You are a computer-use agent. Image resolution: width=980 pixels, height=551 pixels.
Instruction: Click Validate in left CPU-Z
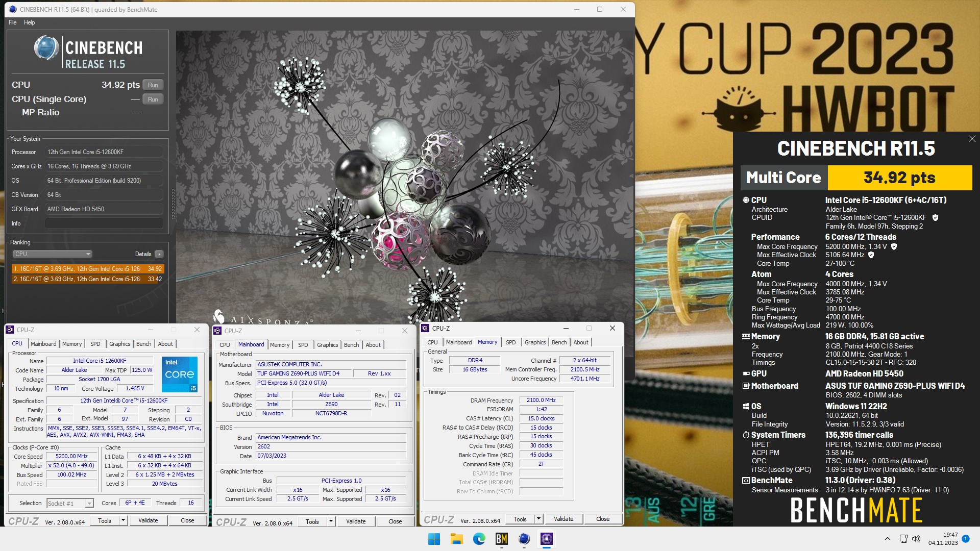tap(148, 520)
